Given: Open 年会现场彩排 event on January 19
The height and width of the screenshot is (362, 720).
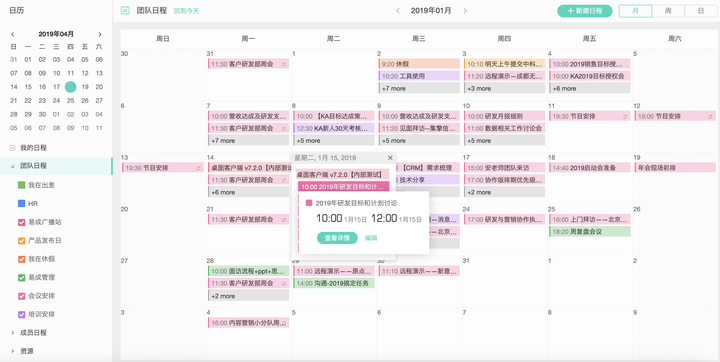Looking at the screenshot, I should tap(675, 168).
